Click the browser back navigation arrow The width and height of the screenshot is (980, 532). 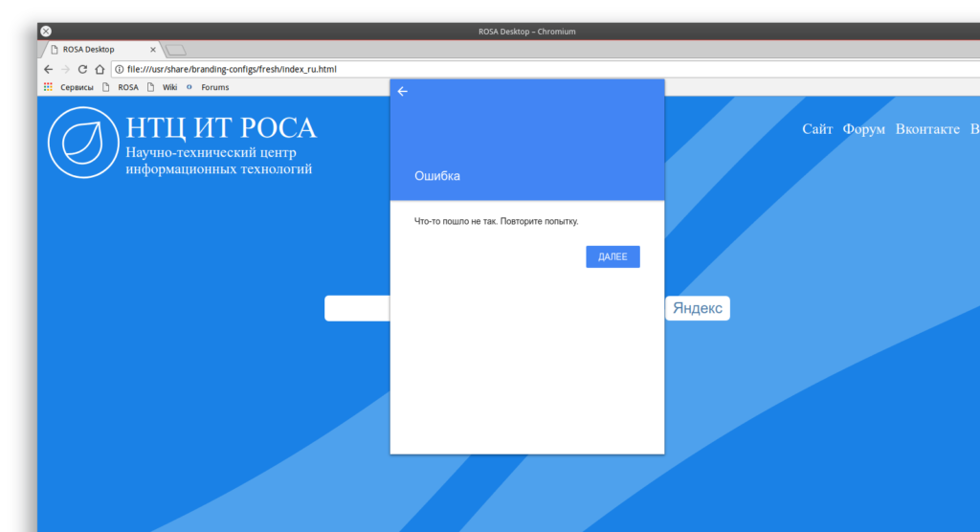pos(49,69)
